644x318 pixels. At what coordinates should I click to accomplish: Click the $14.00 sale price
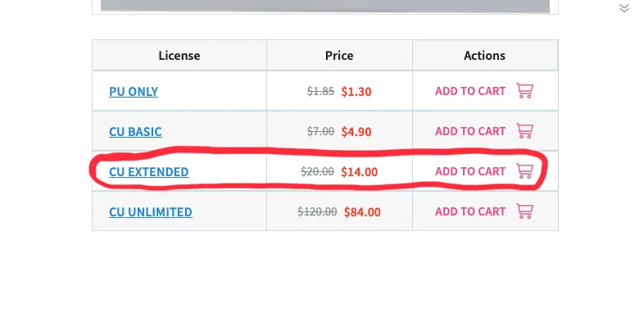coord(360,172)
